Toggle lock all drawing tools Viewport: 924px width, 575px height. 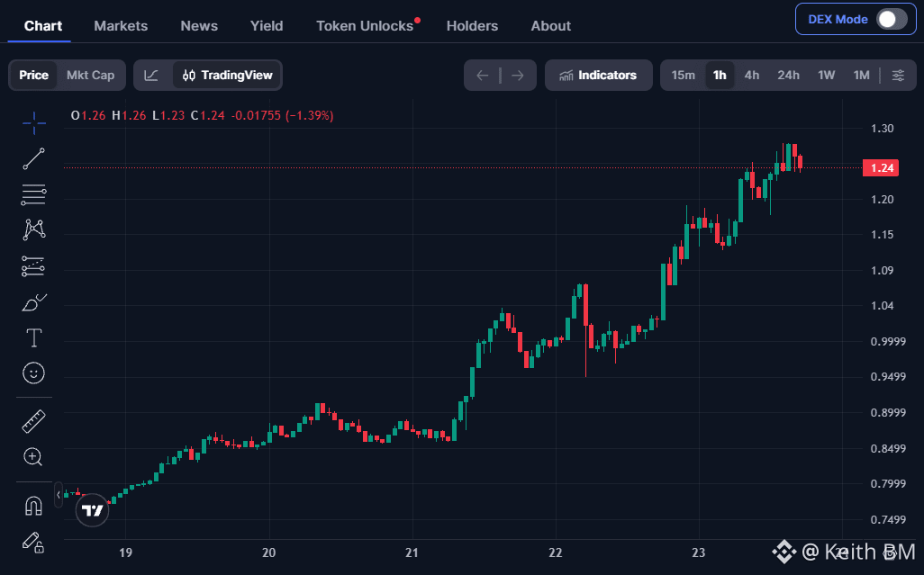click(33, 543)
